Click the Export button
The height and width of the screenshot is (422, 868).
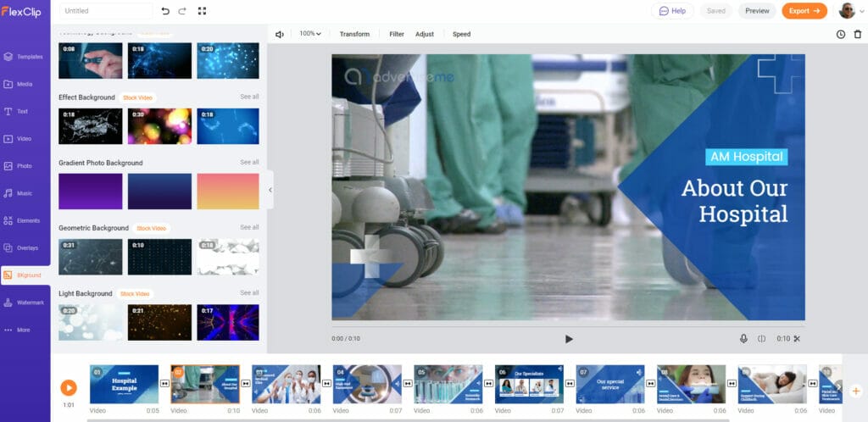[804, 11]
